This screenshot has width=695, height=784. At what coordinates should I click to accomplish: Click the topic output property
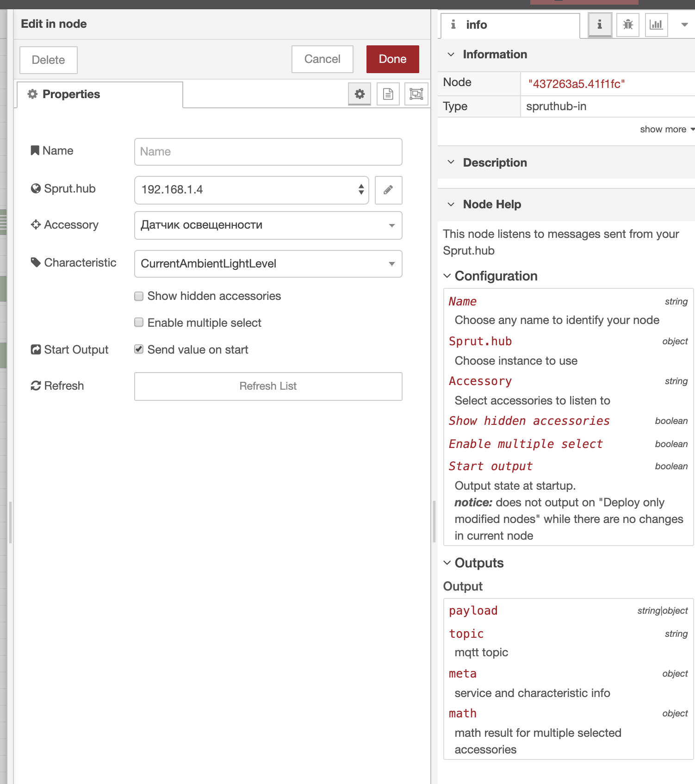(x=466, y=634)
